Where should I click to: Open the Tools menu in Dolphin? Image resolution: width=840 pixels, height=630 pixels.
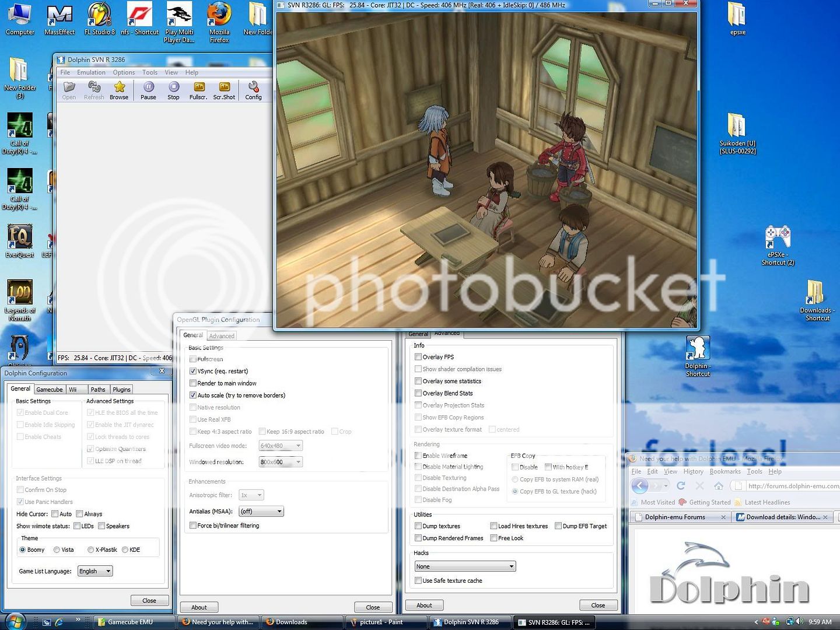(150, 72)
